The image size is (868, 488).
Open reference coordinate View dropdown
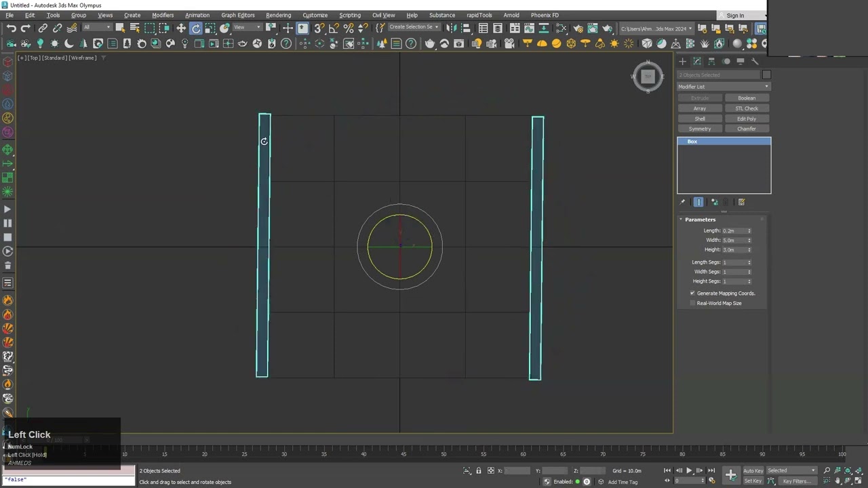pos(248,28)
